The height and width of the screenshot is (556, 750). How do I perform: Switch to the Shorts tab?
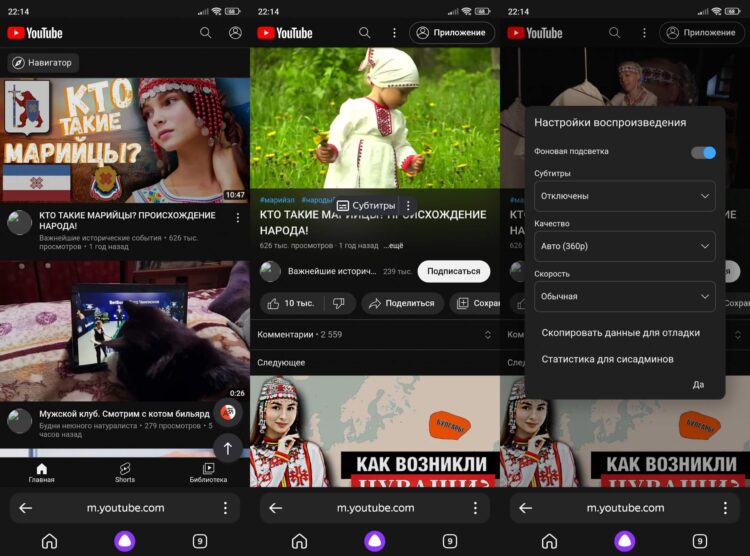click(x=125, y=473)
